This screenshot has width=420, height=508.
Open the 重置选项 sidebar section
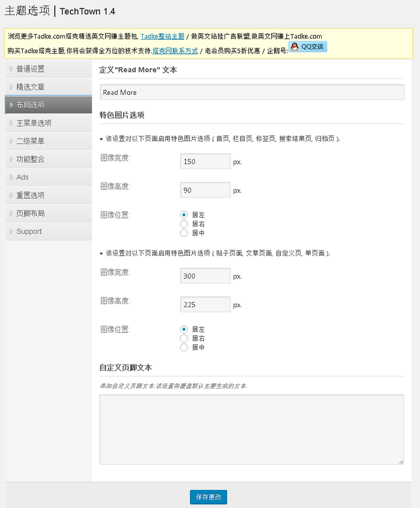[x=30, y=195]
